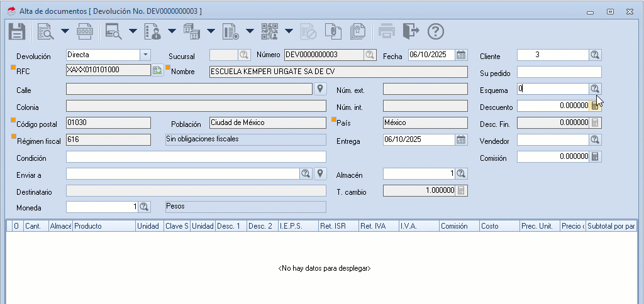The image size is (644, 304).
Task: Click the Producto column header
Action: [x=104, y=225]
